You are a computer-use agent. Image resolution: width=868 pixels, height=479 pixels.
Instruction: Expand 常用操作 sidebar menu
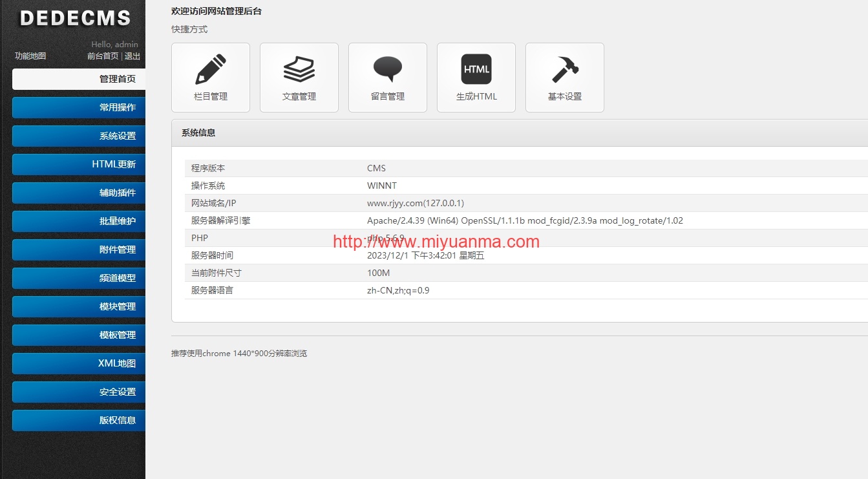click(79, 107)
